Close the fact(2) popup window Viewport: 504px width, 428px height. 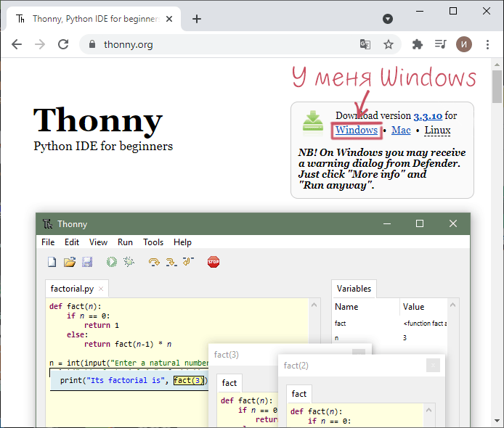433,366
